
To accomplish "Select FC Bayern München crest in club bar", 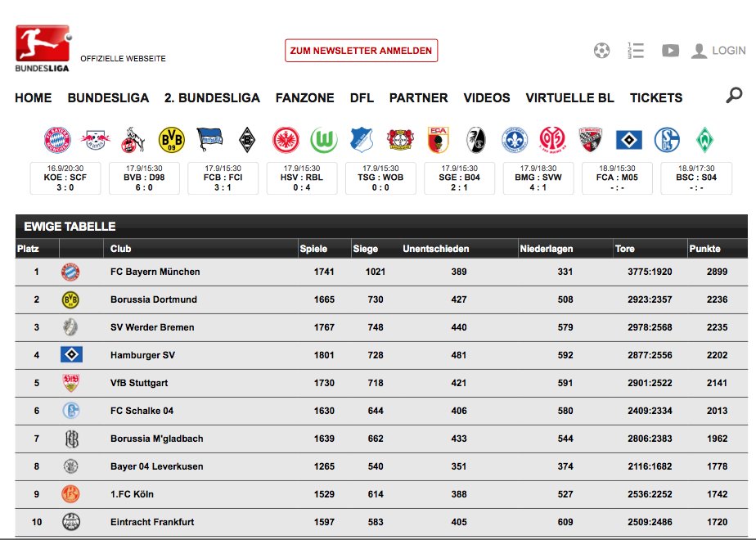I will tap(57, 140).
